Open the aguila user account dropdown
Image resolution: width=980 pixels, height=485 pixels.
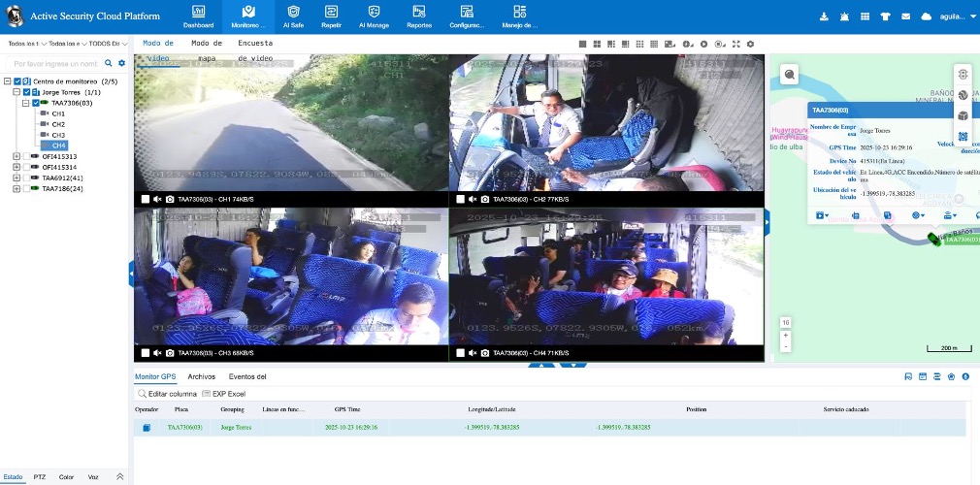click(957, 16)
